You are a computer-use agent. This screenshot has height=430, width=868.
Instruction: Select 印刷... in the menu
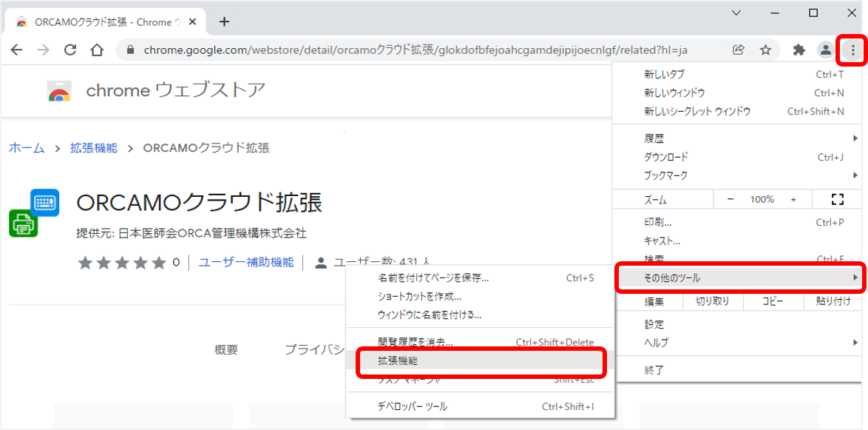738,222
